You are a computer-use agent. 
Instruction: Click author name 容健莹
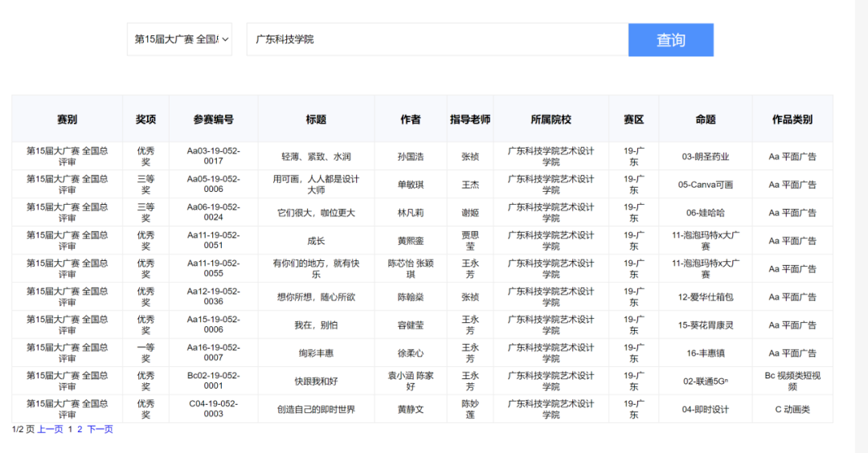[410, 325]
